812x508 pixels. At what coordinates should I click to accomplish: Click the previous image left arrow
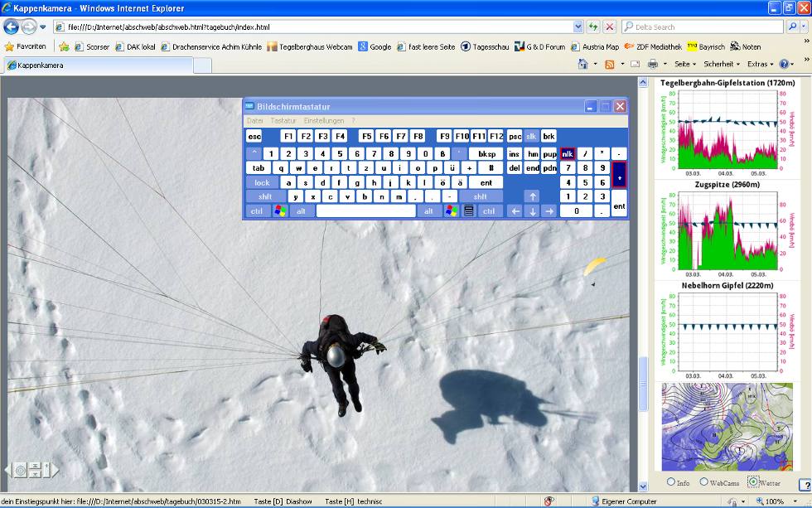7,470
